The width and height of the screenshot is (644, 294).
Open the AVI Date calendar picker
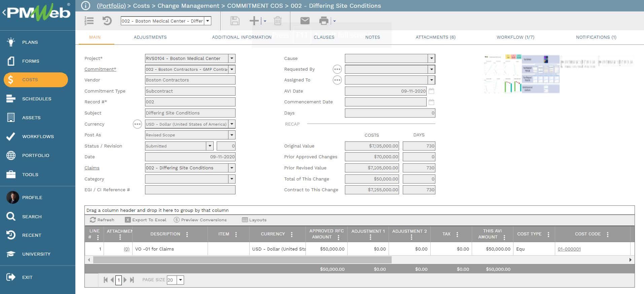431,91
